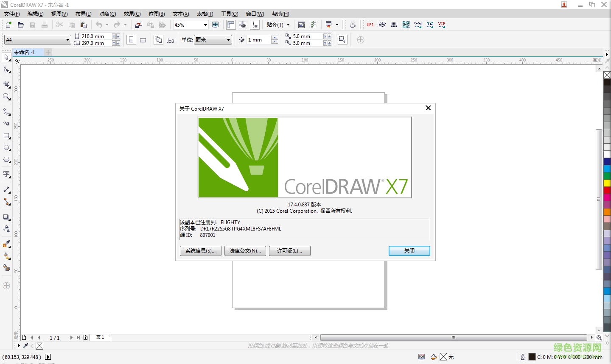Screen dimensions: 611x364
Task: Open the Polygon tool
Action: tap(6, 160)
